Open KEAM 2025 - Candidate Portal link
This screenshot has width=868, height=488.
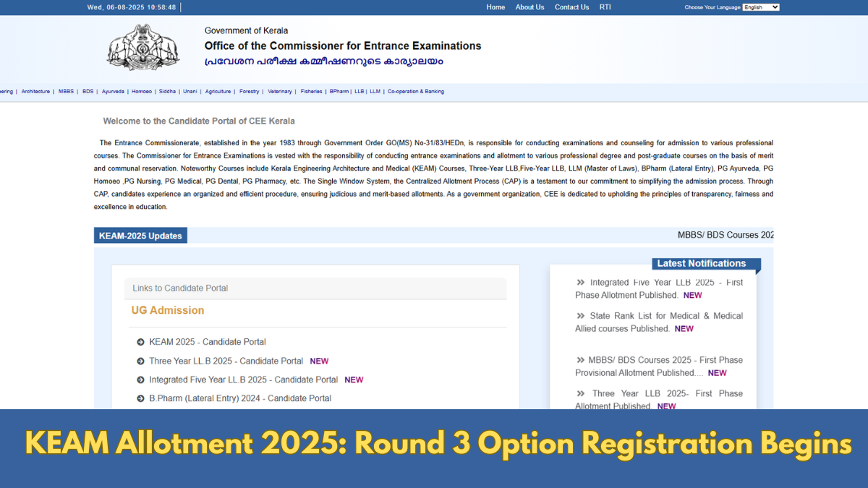click(208, 342)
